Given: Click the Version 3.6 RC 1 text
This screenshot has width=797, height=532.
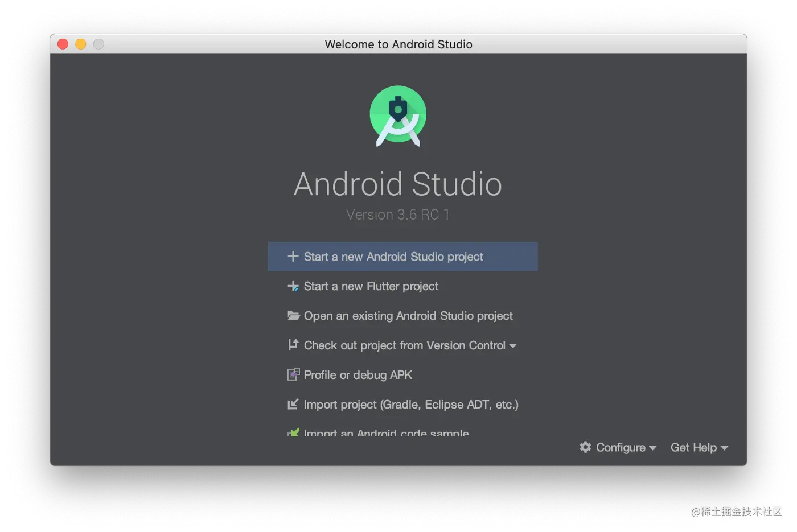Looking at the screenshot, I should tap(398, 215).
